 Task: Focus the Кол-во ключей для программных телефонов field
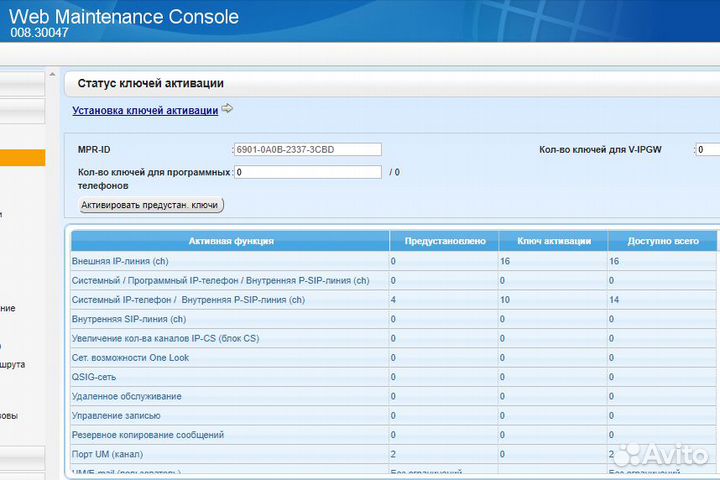(x=307, y=172)
